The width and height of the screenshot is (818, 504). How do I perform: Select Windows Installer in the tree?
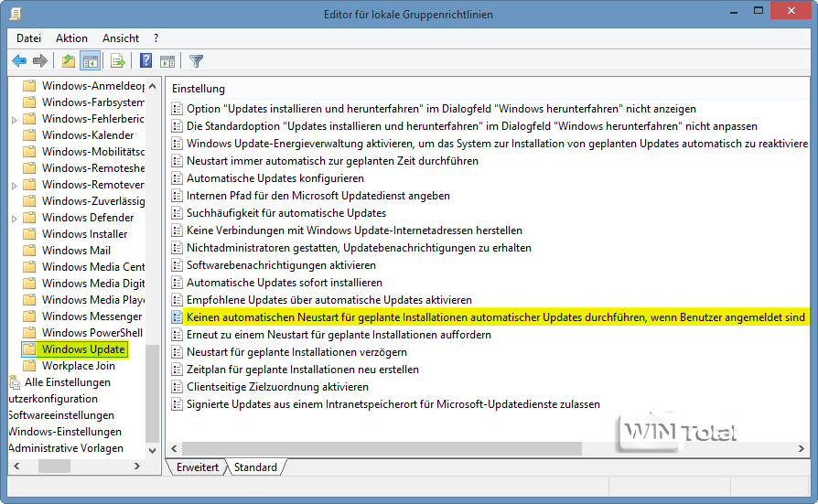(84, 234)
